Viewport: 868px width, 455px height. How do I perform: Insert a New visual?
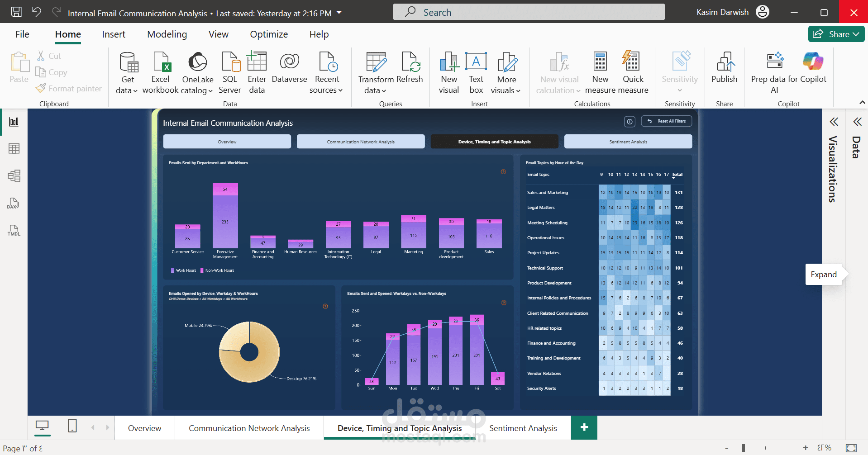[x=449, y=73]
